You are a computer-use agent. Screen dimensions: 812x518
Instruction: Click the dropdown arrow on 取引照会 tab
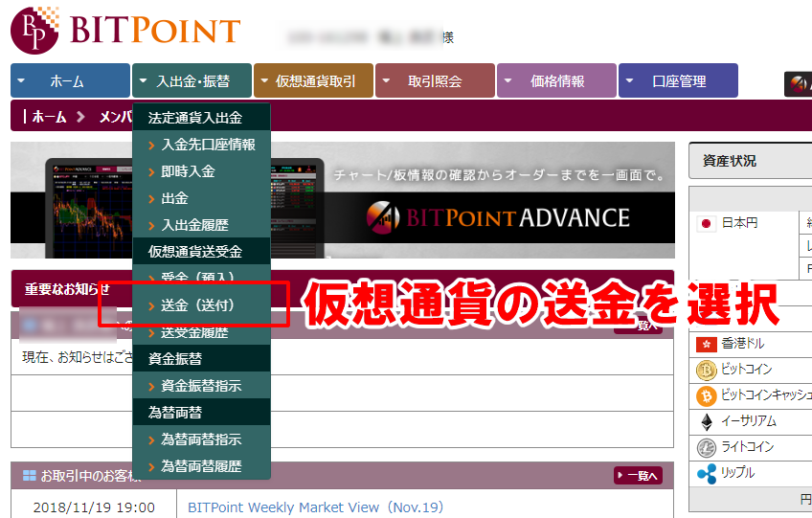(386, 80)
